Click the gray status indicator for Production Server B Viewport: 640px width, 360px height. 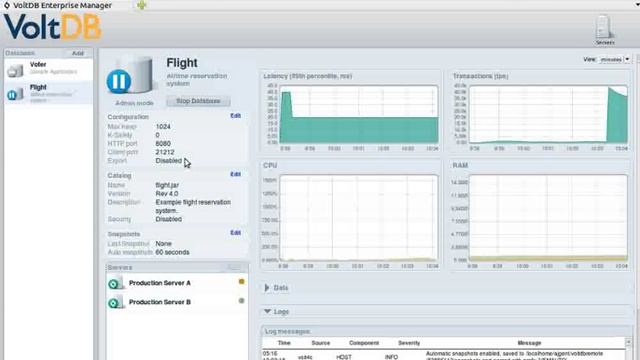tap(241, 301)
